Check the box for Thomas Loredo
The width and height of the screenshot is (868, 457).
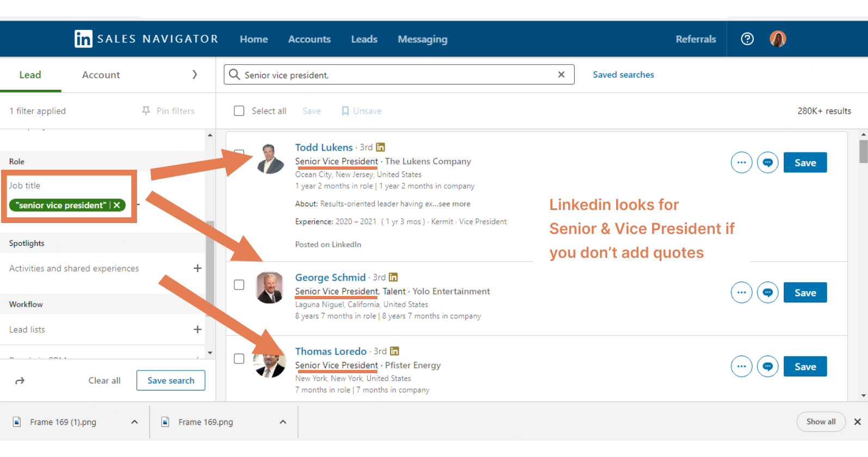coord(239,359)
